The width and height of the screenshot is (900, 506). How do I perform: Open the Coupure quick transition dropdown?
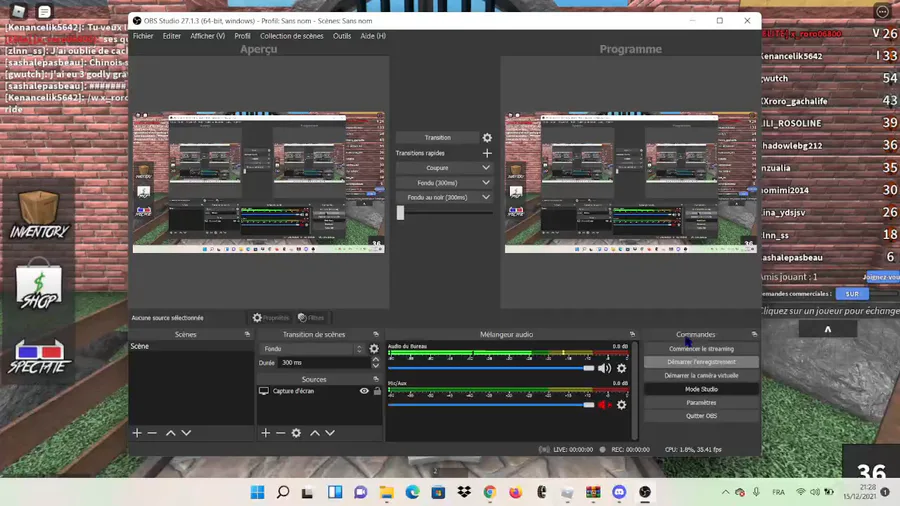(x=444, y=168)
